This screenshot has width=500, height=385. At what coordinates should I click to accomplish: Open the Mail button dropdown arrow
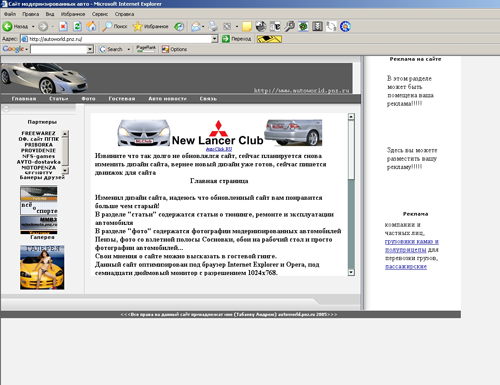[x=203, y=26]
